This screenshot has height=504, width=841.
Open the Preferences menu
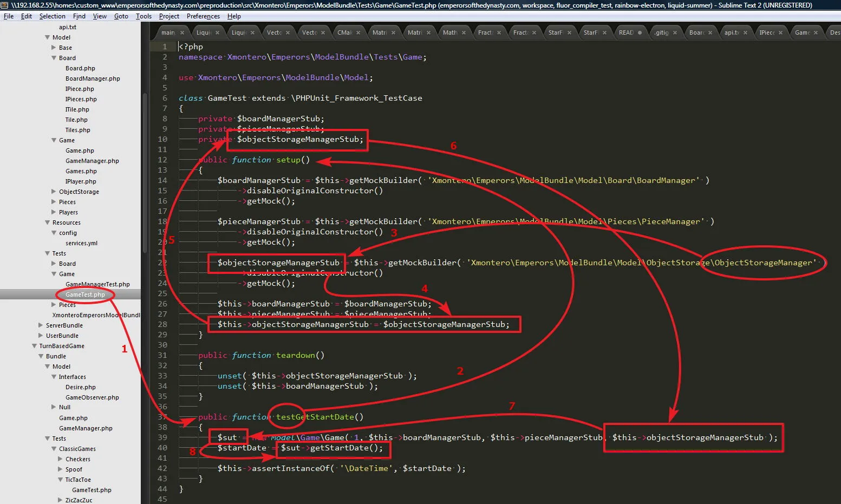pos(203,16)
